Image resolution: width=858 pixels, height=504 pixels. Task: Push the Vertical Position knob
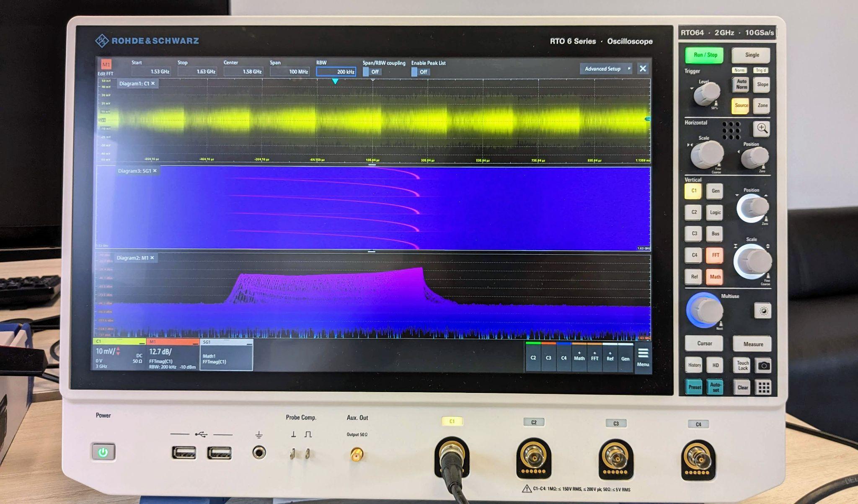(x=754, y=207)
